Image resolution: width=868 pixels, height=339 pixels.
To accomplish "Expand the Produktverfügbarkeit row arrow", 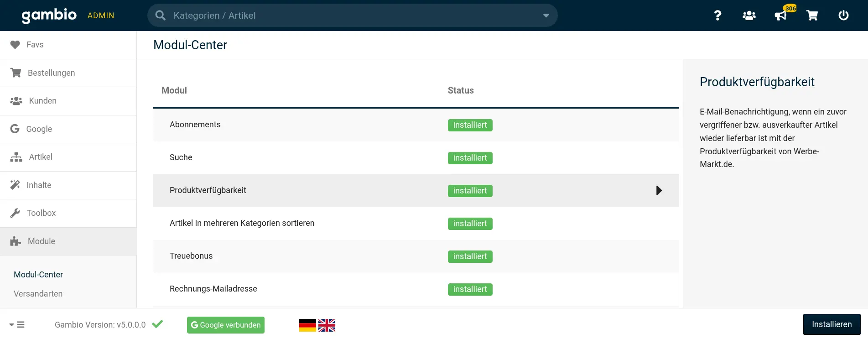I will coord(659,191).
